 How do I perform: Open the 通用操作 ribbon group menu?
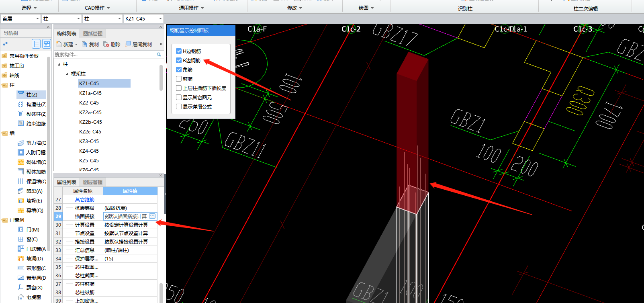click(191, 8)
